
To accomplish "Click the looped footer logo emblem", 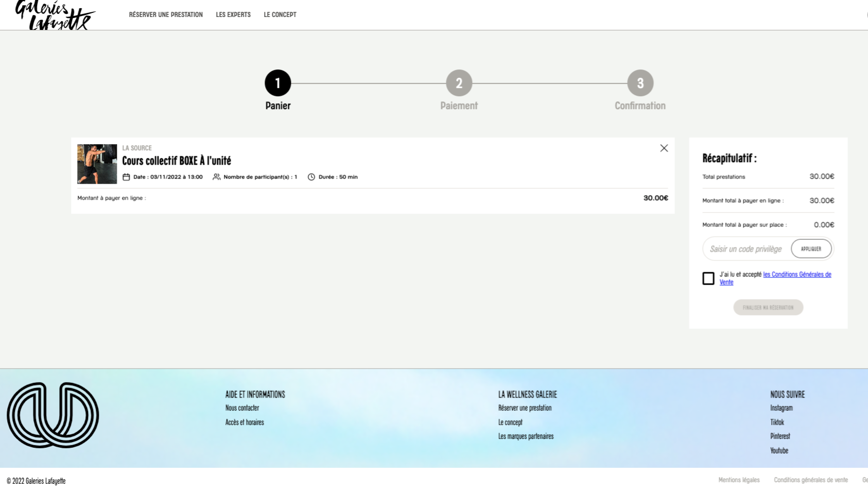I will [x=53, y=415].
